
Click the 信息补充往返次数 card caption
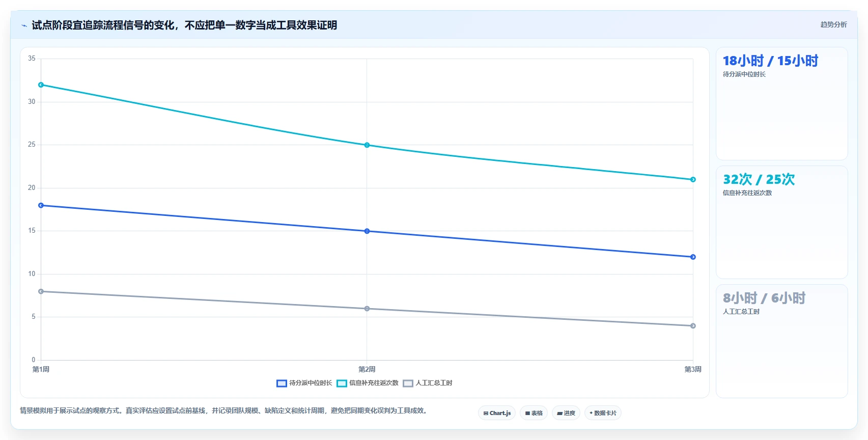pos(747,193)
